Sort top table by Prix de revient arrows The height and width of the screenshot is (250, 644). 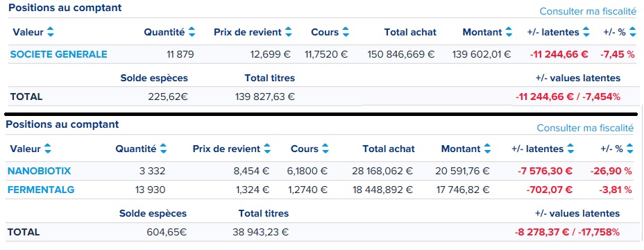tap(288, 32)
